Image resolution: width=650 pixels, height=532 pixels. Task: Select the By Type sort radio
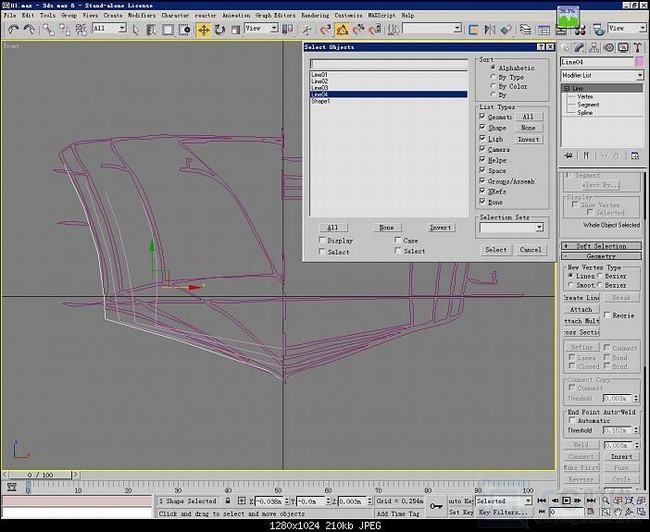click(x=493, y=77)
